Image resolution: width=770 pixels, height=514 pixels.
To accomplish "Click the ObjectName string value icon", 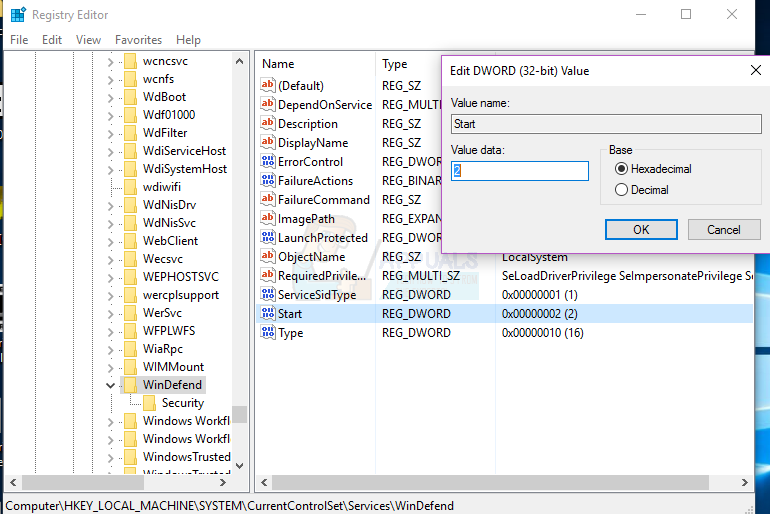I will click(268, 256).
